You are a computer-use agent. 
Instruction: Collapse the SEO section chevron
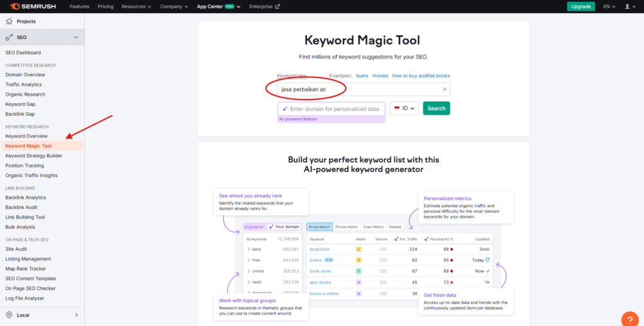(x=76, y=37)
